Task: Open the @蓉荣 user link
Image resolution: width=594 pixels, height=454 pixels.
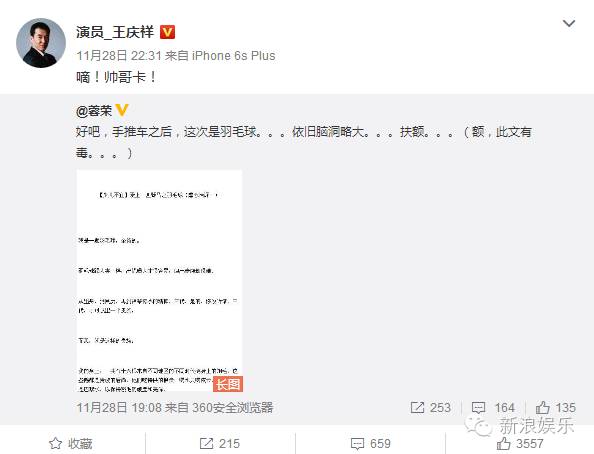Action: click(94, 111)
